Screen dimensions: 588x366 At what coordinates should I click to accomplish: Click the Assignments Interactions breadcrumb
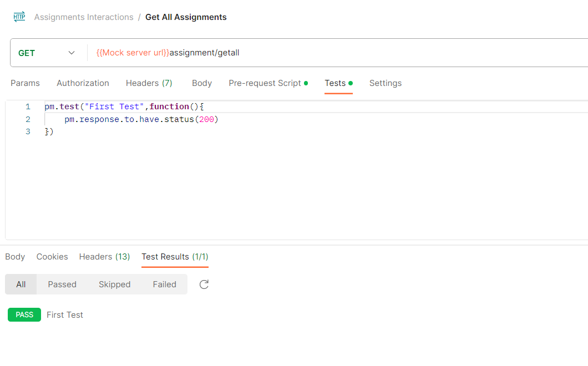84,17
